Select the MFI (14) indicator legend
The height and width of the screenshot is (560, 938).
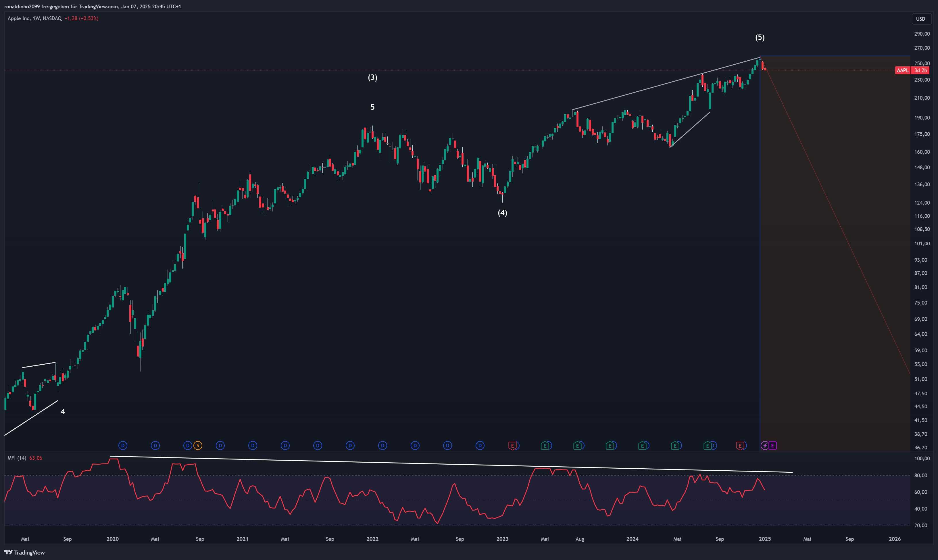click(x=17, y=458)
